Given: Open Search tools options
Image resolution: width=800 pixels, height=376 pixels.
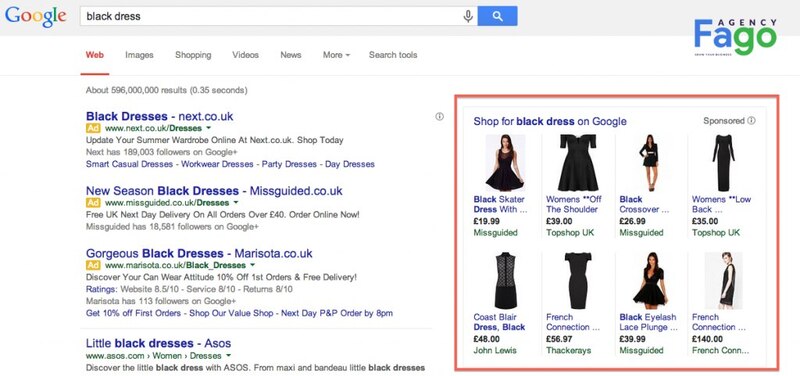Looking at the screenshot, I should [393, 55].
